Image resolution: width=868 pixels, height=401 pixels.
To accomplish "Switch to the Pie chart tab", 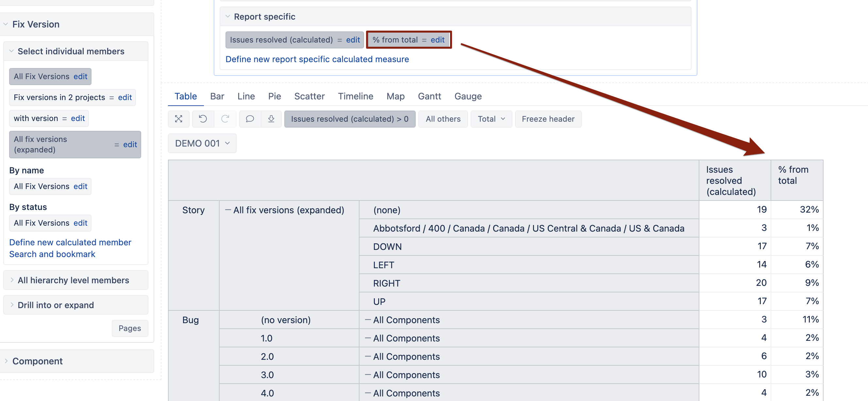I will [274, 96].
